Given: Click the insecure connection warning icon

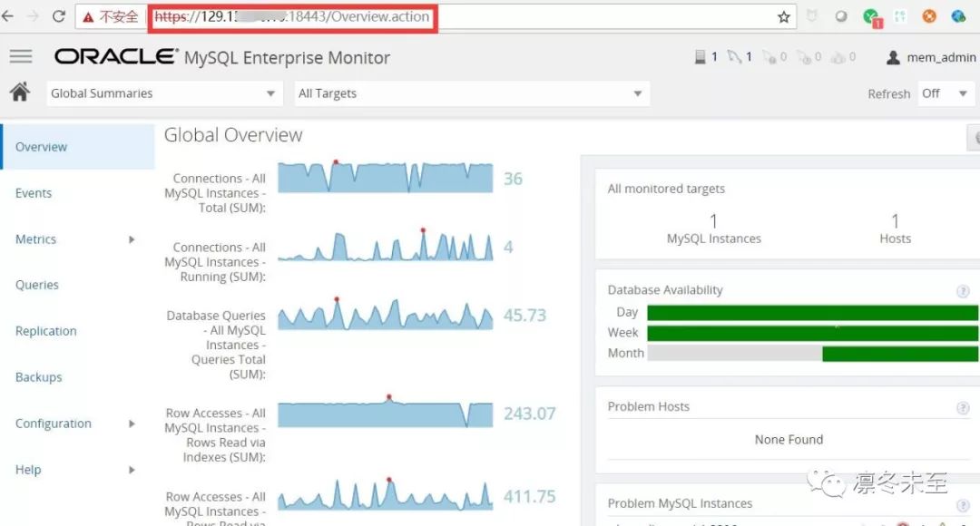Looking at the screenshot, I should tap(88, 17).
